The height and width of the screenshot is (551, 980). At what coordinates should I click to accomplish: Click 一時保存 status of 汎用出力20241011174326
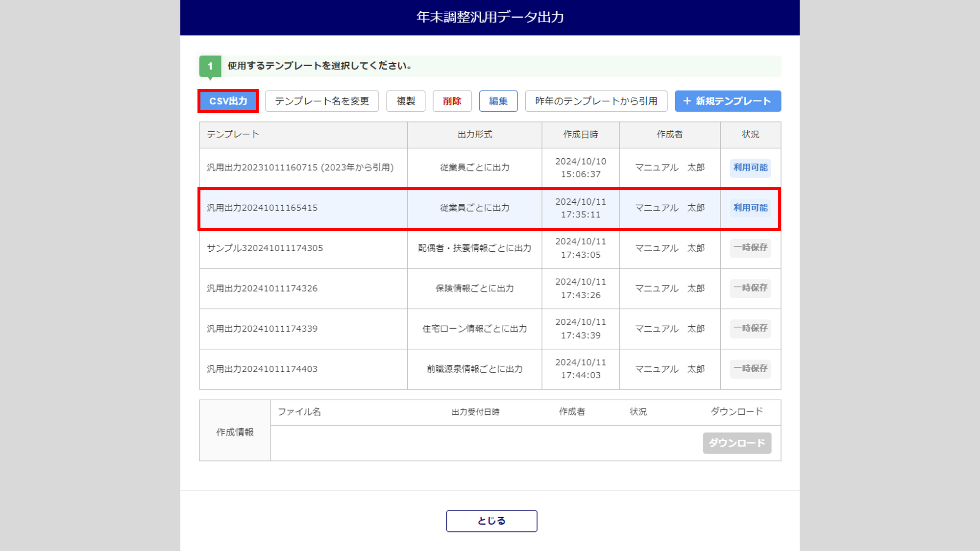coord(750,288)
